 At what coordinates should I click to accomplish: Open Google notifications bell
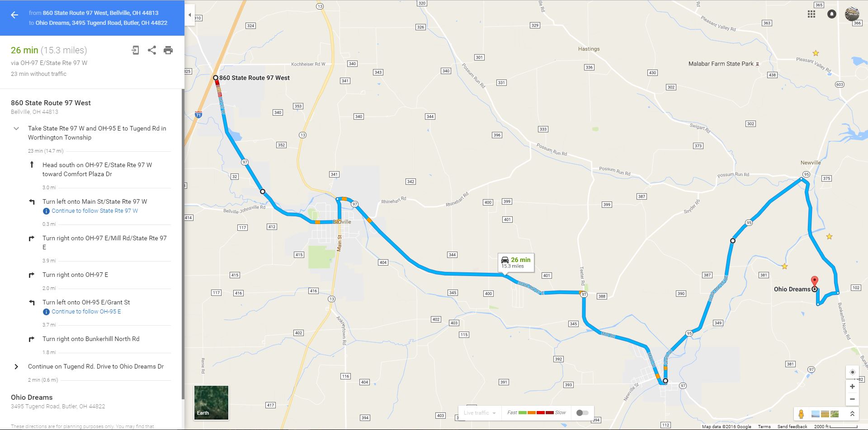pos(832,14)
